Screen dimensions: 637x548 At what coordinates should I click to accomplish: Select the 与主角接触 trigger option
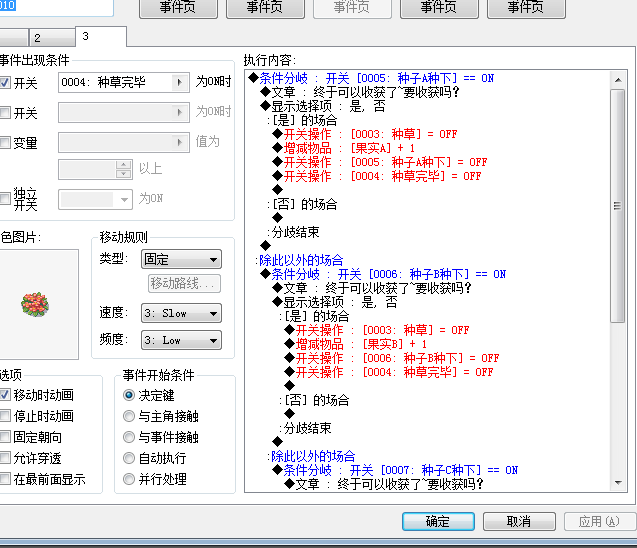click(x=129, y=416)
